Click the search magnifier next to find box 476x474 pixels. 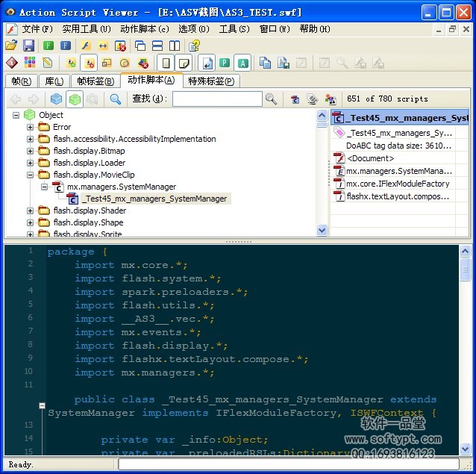tap(271, 99)
